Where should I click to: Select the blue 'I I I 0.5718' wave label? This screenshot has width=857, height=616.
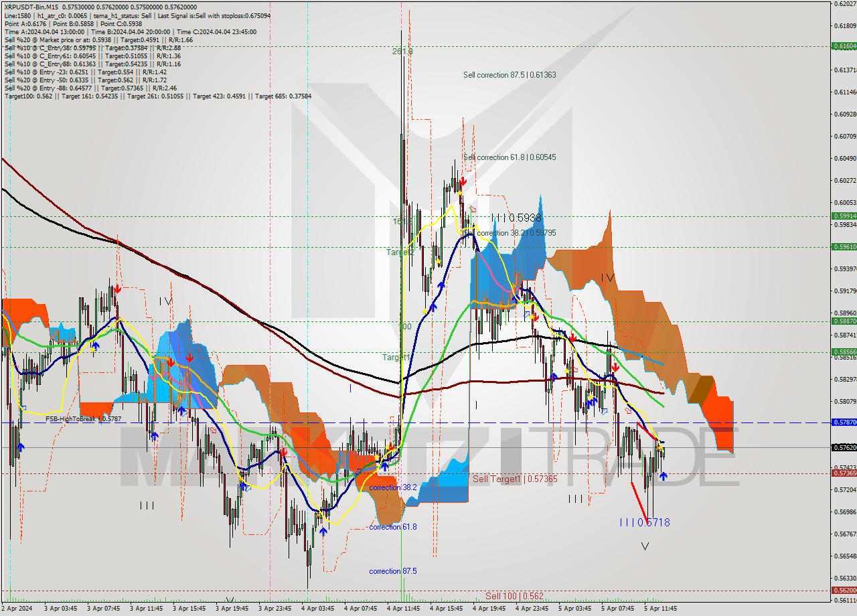[644, 522]
